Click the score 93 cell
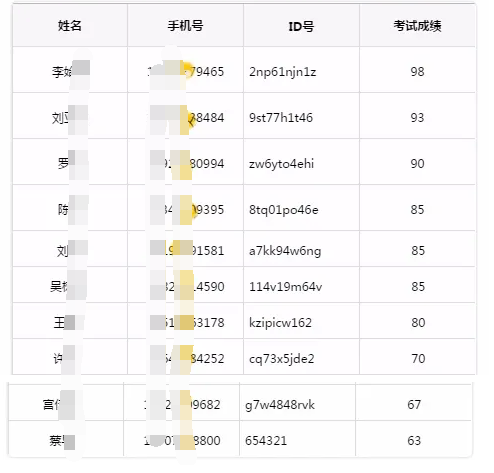The image size is (494, 473). click(417, 118)
